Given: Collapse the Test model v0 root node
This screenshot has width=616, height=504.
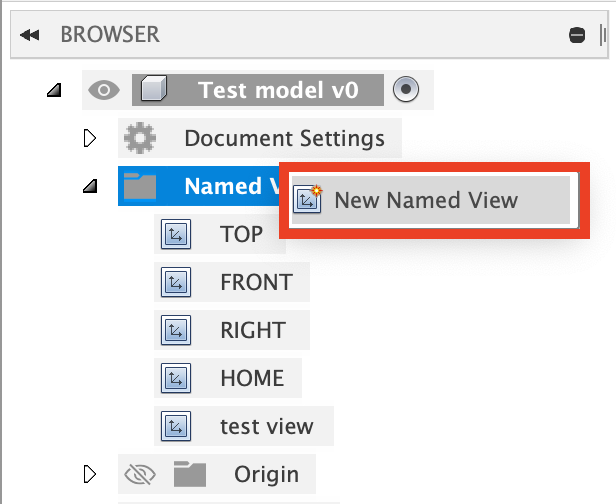Looking at the screenshot, I should pos(54,91).
